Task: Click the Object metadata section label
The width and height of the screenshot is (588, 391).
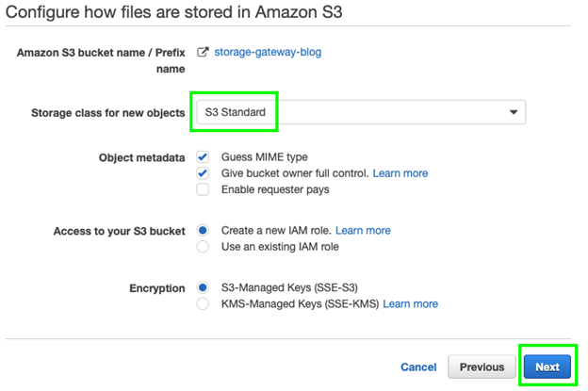Action: coord(141,157)
